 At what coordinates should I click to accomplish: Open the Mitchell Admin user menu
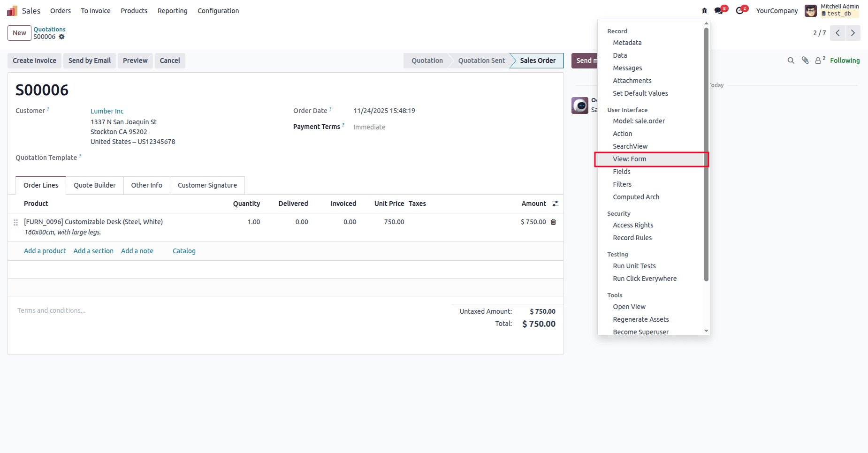pyautogui.click(x=833, y=10)
